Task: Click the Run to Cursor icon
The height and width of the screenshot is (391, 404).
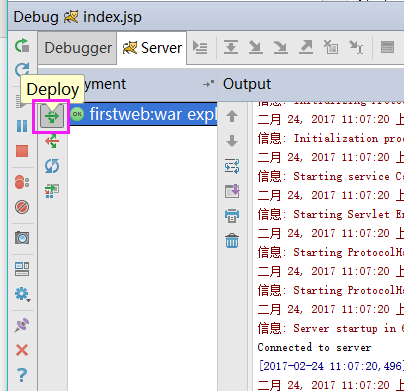Action: click(356, 47)
